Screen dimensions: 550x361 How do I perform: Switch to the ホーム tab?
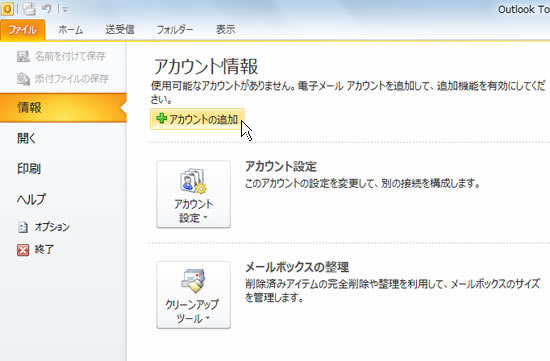[71, 30]
